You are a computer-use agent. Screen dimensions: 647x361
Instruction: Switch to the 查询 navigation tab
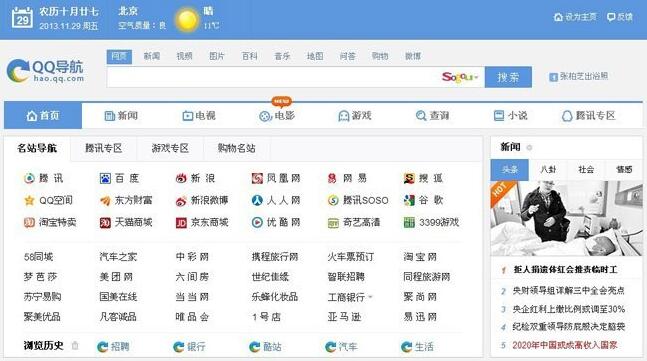432,116
